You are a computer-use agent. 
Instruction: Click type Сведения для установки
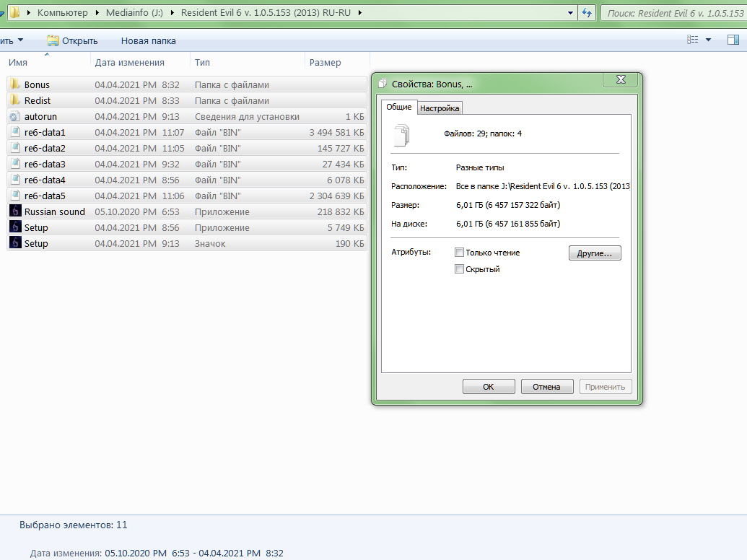[x=247, y=116]
